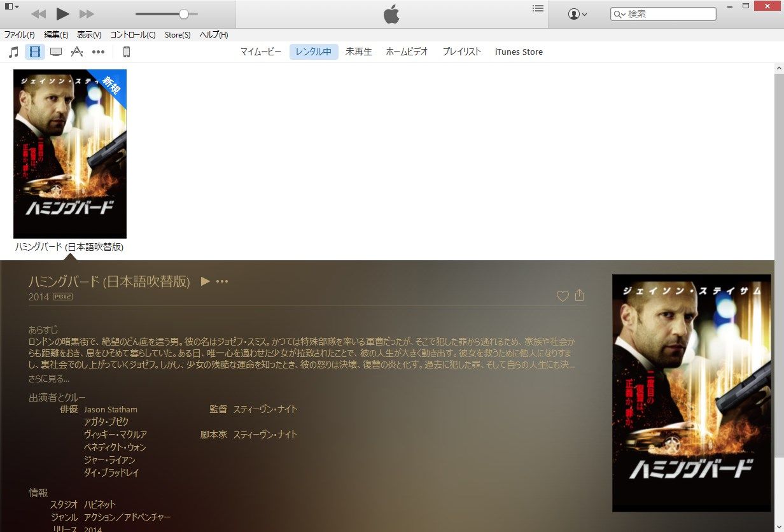Click actor ヴィッキー・マクルア
The image size is (784, 532).
115,435
